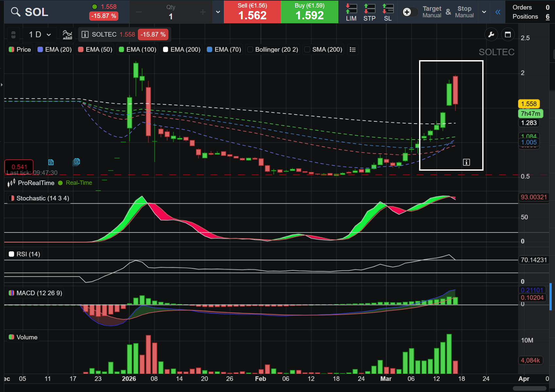Select the LIM limit order icon

[x=351, y=12]
